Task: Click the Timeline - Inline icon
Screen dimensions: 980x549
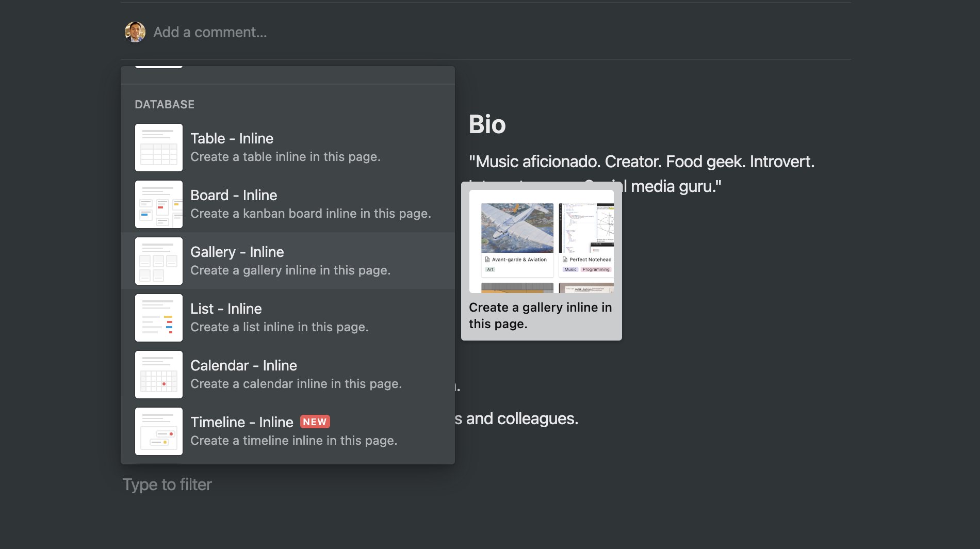Action: pyautogui.click(x=159, y=431)
